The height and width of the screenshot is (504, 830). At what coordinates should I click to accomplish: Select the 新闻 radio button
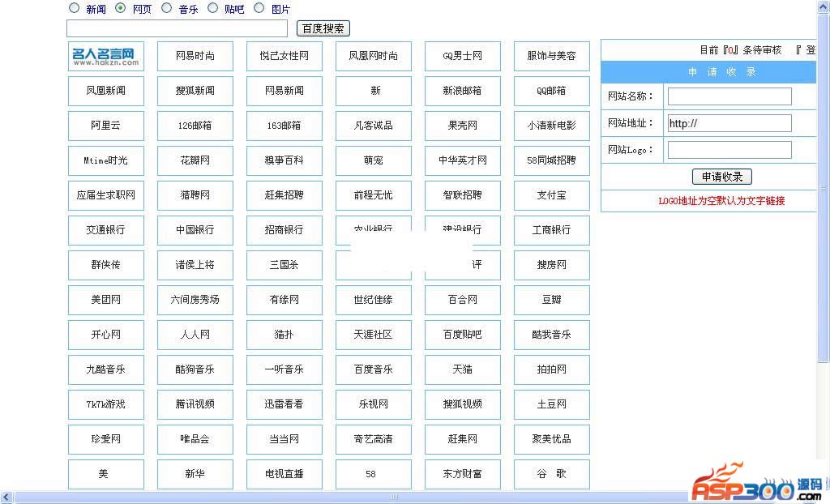74,8
